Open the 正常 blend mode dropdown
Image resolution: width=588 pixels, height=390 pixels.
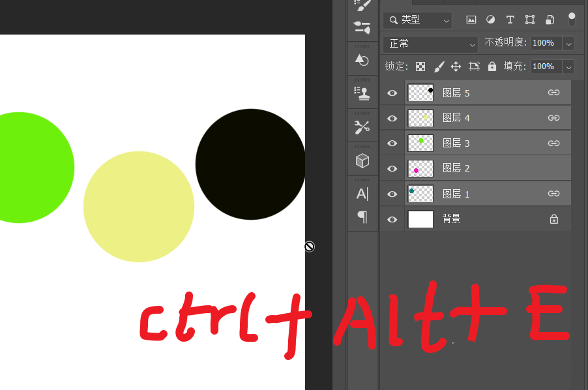[432, 44]
